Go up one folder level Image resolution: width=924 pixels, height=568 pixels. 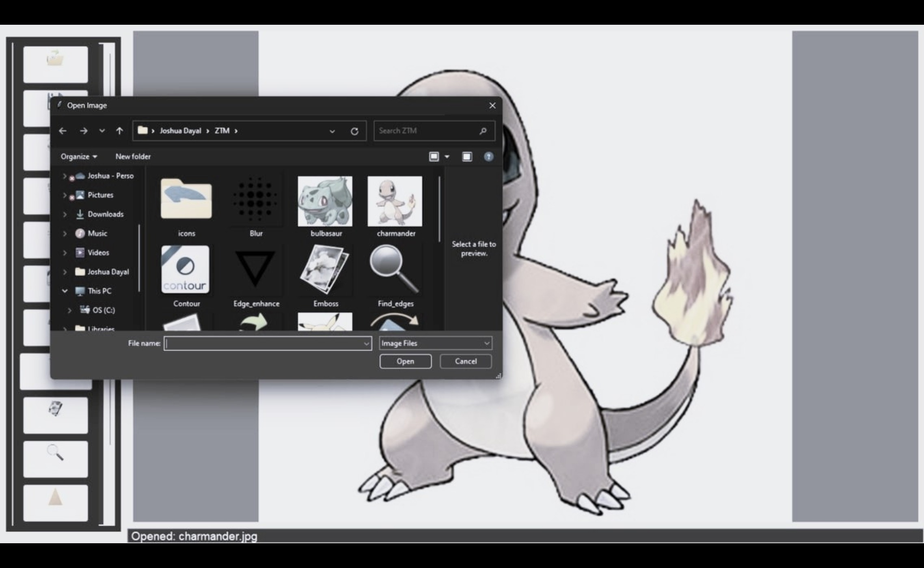pyautogui.click(x=119, y=131)
